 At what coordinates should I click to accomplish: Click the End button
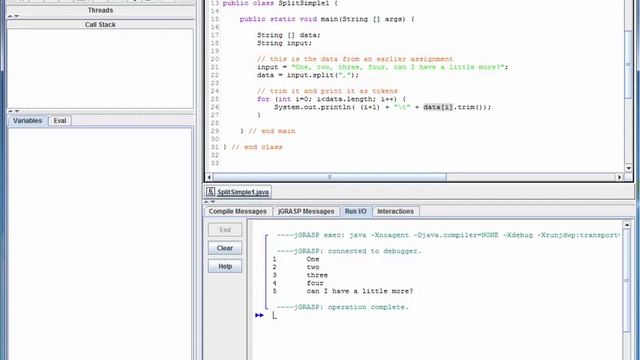point(225,230)
